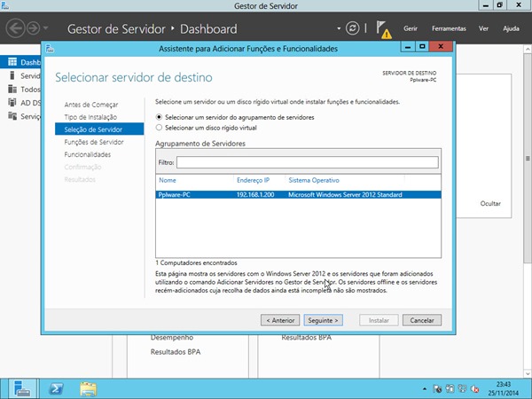Screen dimensions: 532x399
Task: Choose Selecionar um servidor do agrupamento radio
Action: (x=159, y=117)
